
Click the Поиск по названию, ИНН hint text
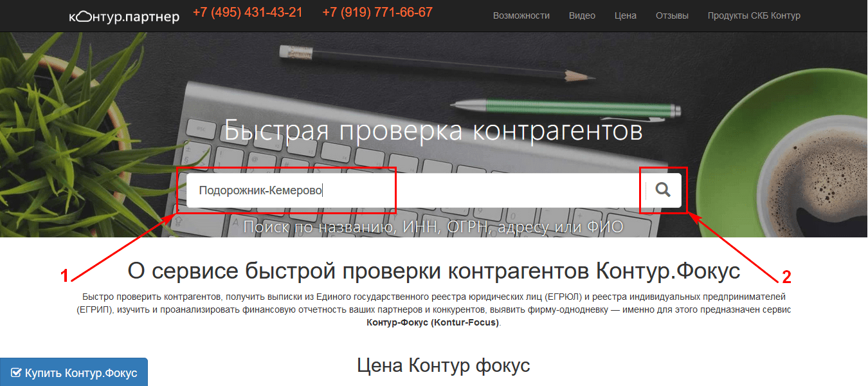click(x=433, y=226)
